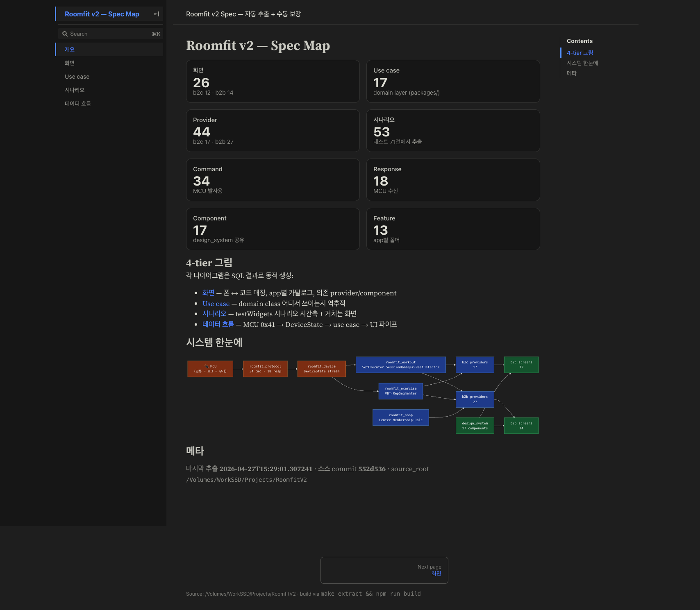Follow the 시나리오 bullet link
The width and height of the screenshot is (700, 610).
pos(214,314)
